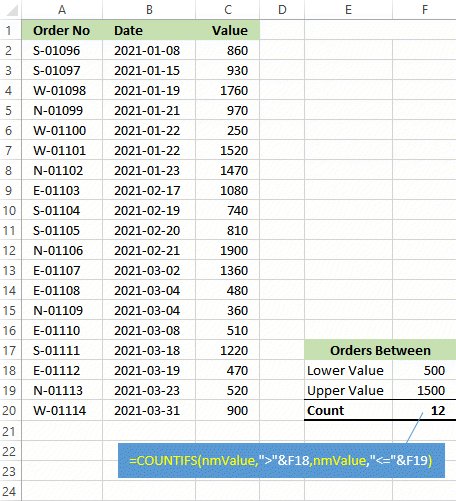Select order cell S-01104
Viewport: 456px width, 501px height.
[62, 210]
